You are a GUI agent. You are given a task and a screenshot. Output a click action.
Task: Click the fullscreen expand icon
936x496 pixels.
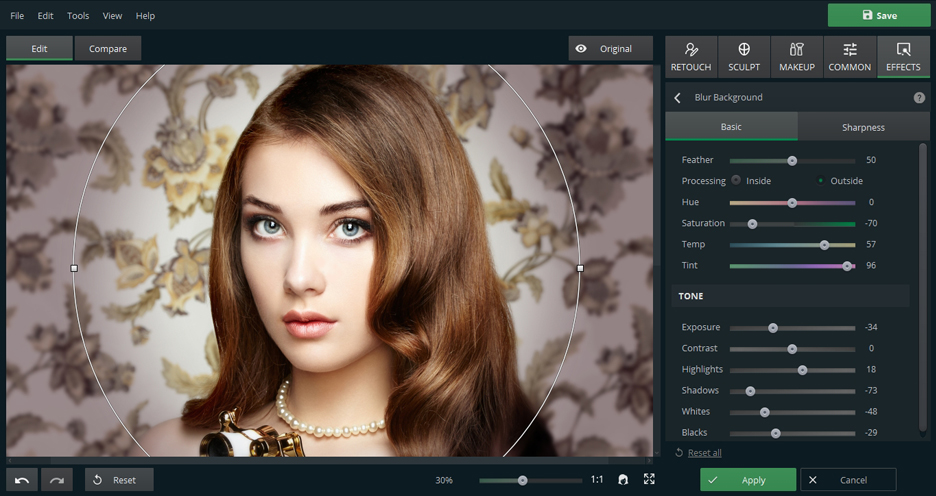[649, 480]
